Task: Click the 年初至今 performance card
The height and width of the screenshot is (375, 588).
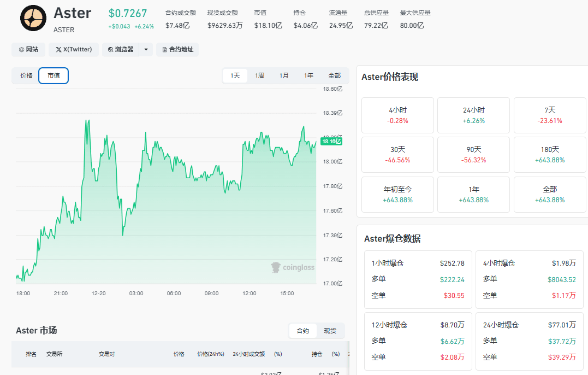Action: (397, 195)
